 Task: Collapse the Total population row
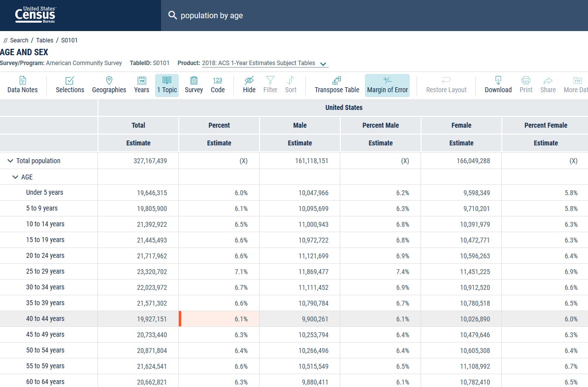point(10,161)
